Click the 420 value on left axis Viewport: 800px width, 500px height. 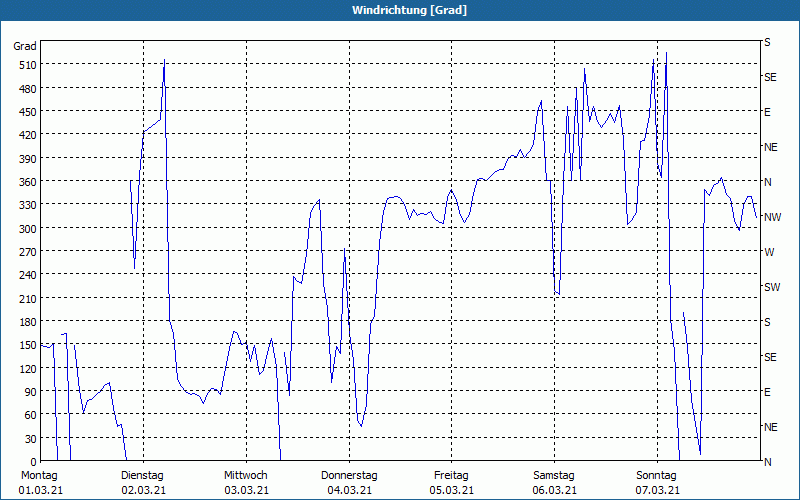28,135
